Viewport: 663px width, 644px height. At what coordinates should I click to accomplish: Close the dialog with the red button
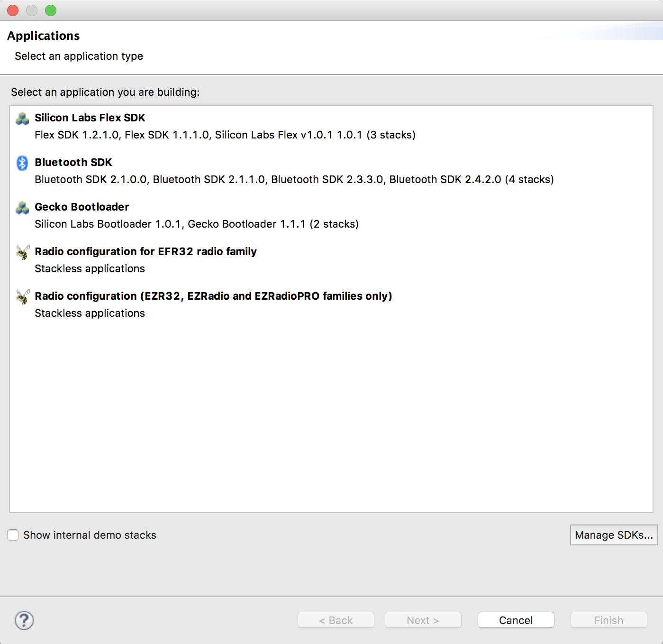click(x=13, y=10)
